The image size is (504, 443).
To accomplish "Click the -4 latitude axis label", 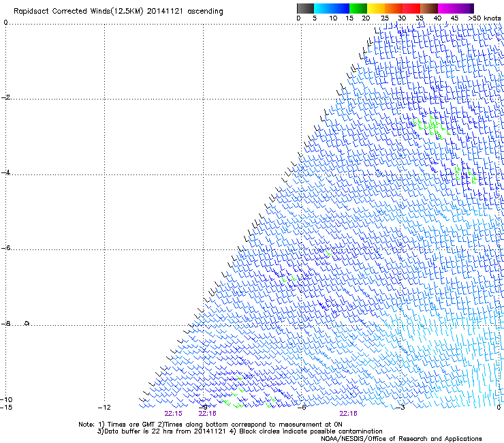I will pyautogui.click(x=5, y=172).
